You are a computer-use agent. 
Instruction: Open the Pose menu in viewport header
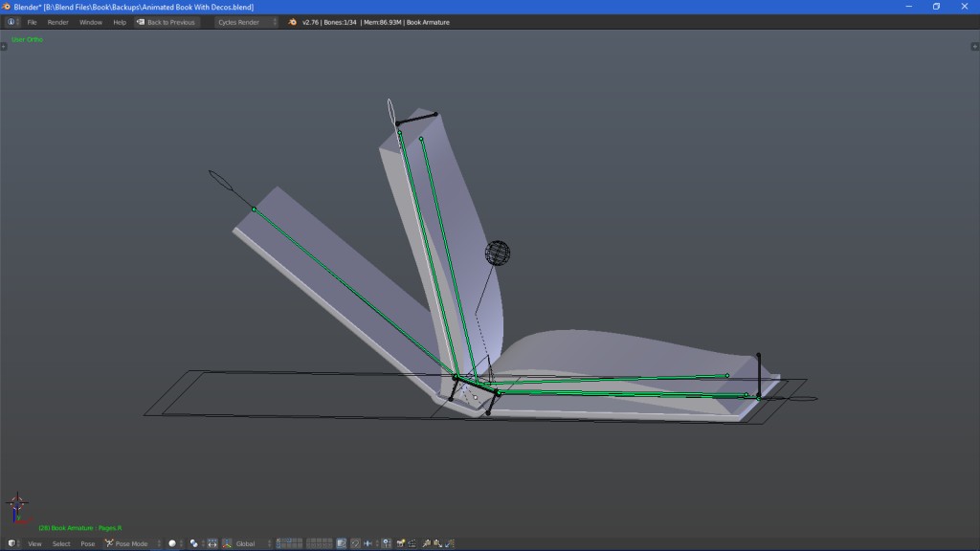point(88,543)
